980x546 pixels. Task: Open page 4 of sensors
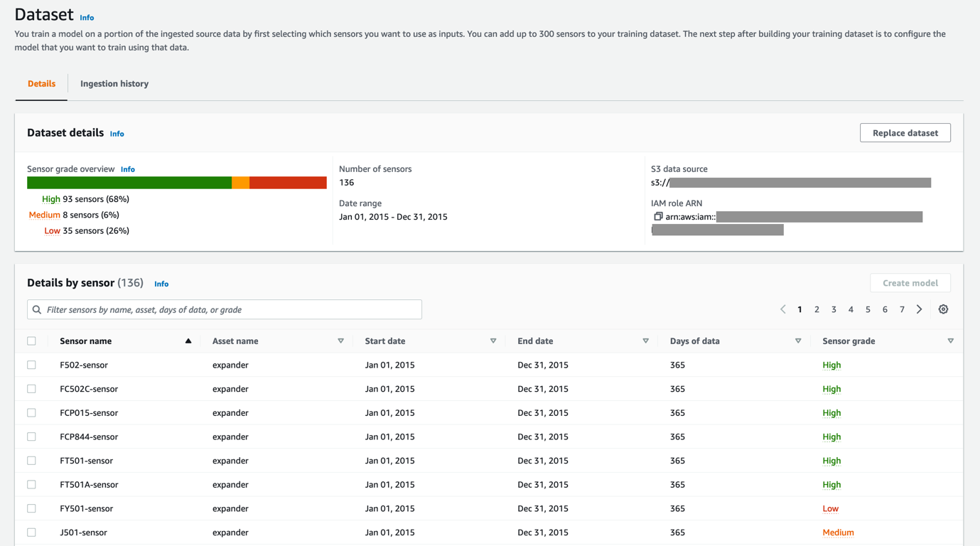[x=851, y=309]
